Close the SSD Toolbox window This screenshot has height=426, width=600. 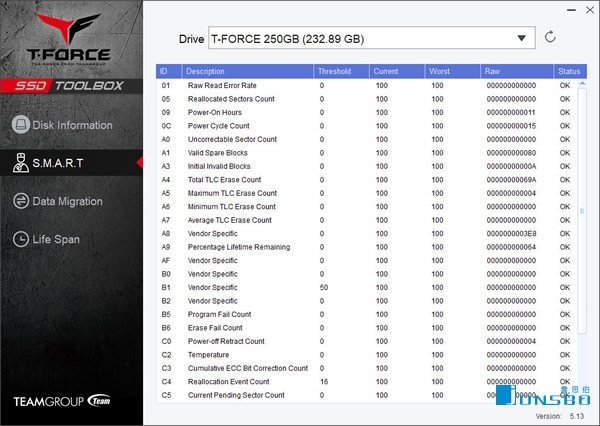(590, 10)
